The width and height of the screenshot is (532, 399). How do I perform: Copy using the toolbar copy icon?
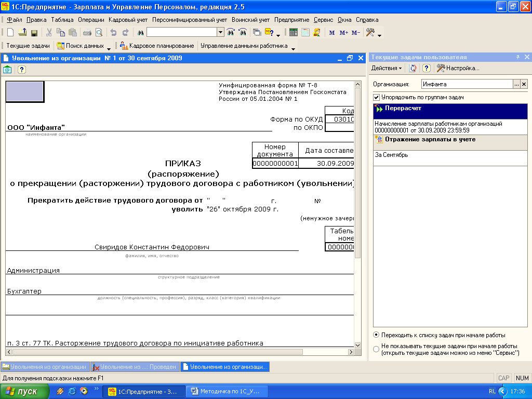[x=61, y=33]
